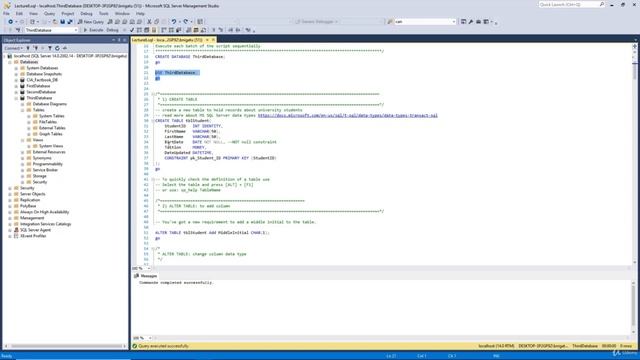Click the New Query toolbar button
Viewport: 640px width, 360px height.
91,22
